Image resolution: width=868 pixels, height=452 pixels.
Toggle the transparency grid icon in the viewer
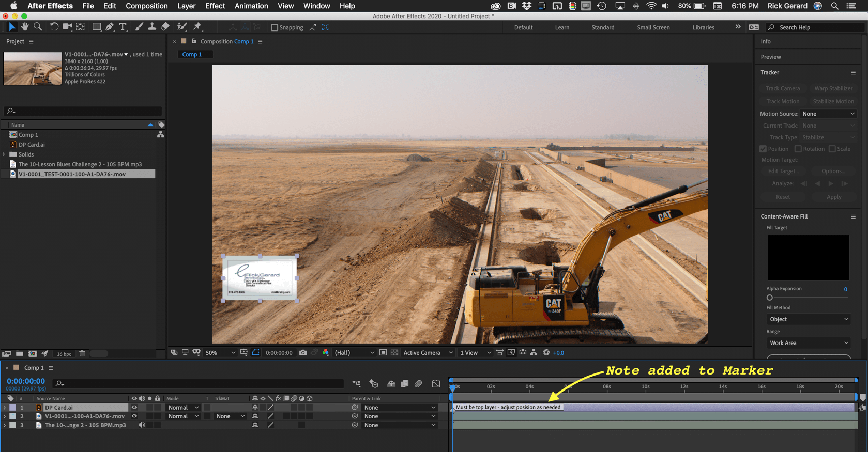(394, 353)
